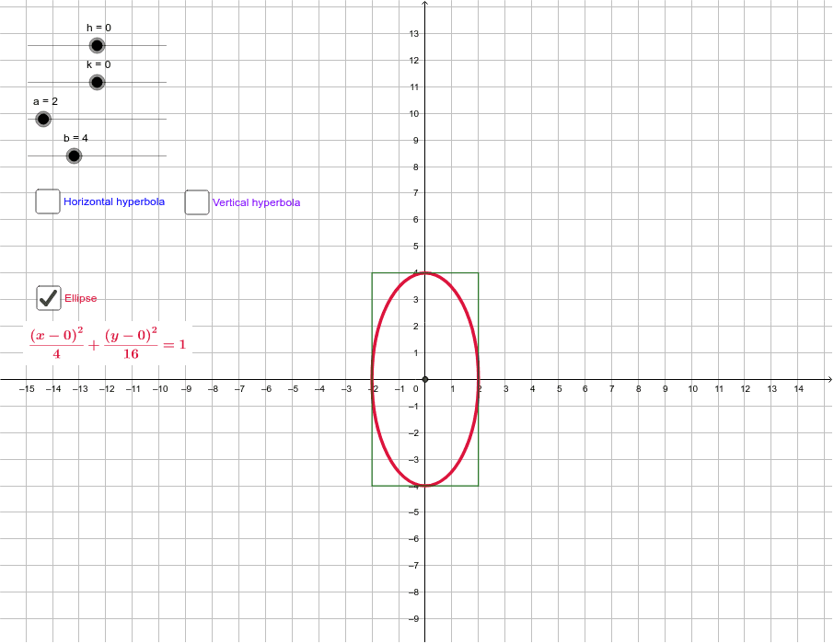Click the x-axis tick label 14
Screen dimensions: 834x644
click(x=798, y=389)
